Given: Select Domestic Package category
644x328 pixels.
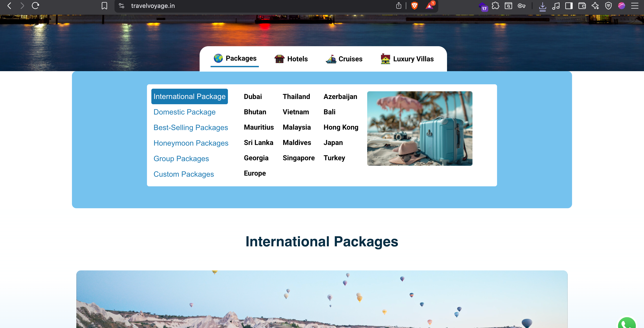Looking at the screenshot, I should pyautogui.click(x=184, y=112).
